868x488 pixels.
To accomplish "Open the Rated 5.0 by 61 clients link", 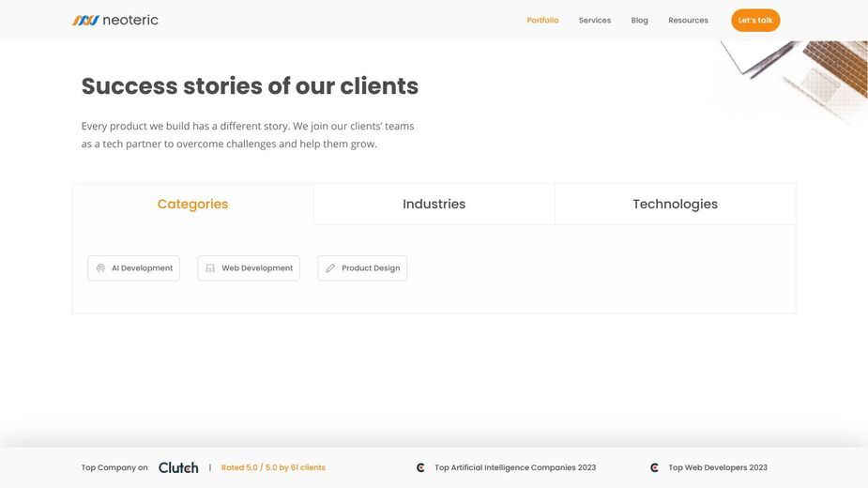I will pyautogui.click(x=273, y=467).
